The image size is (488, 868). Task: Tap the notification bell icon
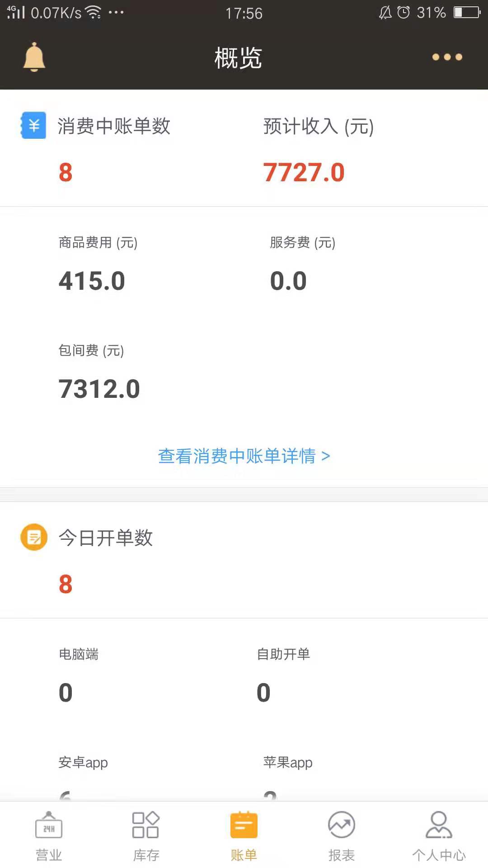point(34,57)
